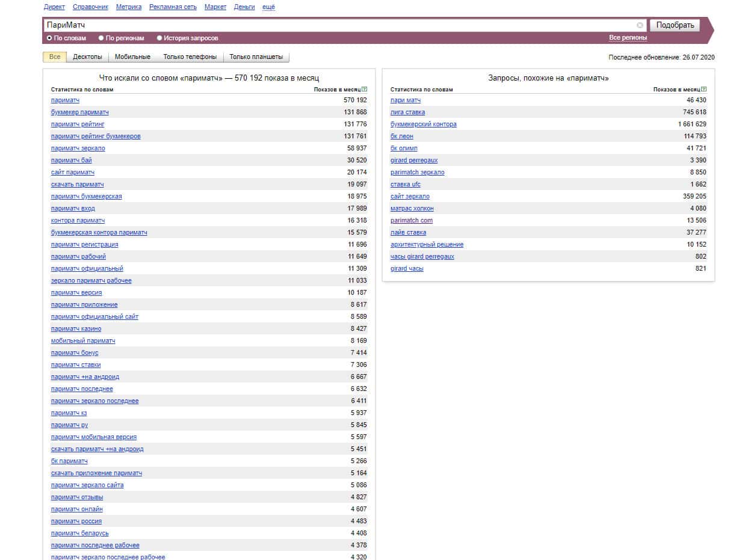The image size is (751, 560).
Task: Click help icon beside left 'Показов в месяц'
Action: click(x=365, y=90)
